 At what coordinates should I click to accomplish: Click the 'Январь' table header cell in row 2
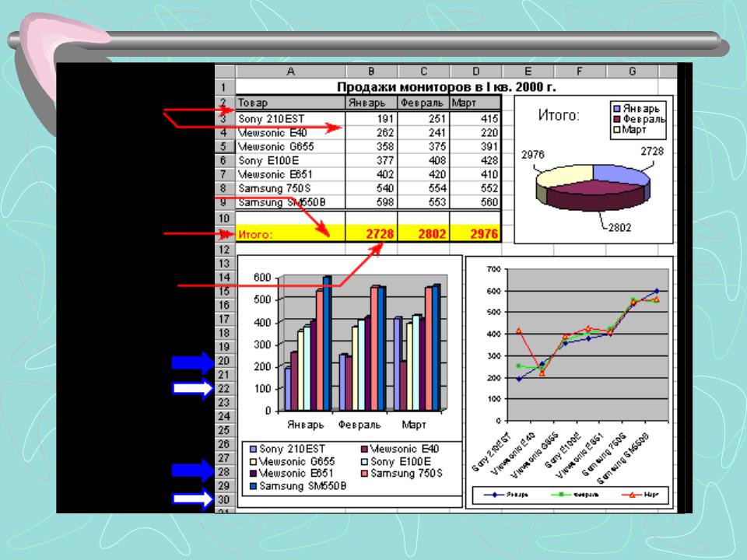tap(372, 103)
